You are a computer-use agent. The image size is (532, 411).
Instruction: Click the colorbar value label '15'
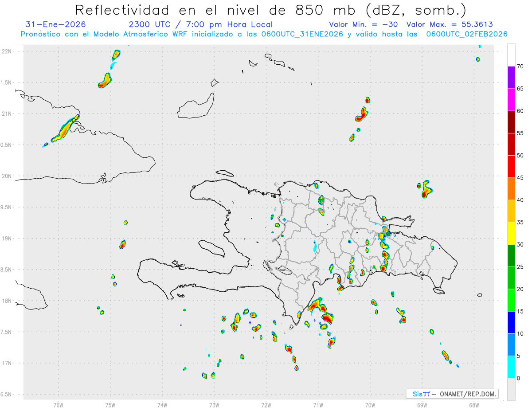click(520, 311)
